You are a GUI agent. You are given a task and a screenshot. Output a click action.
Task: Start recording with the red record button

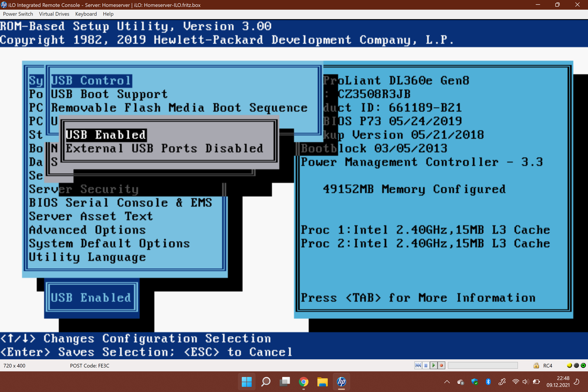[x=441, y=366]
